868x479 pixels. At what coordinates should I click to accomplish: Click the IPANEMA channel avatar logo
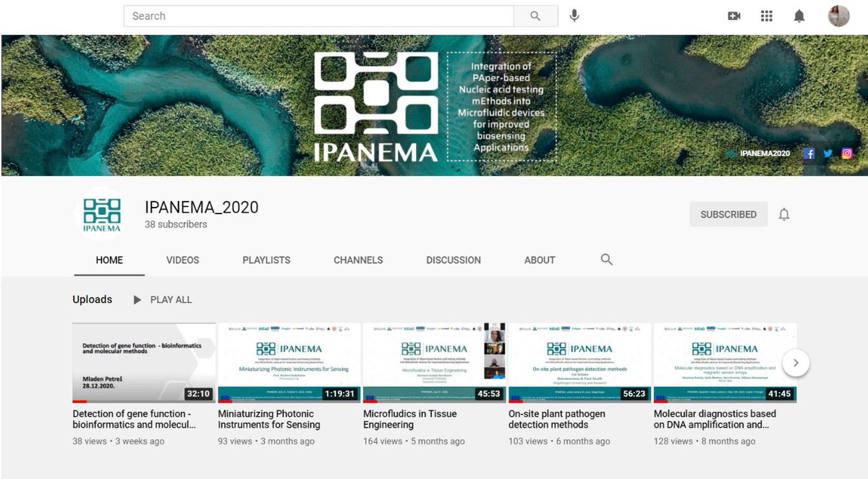[101, 214]
